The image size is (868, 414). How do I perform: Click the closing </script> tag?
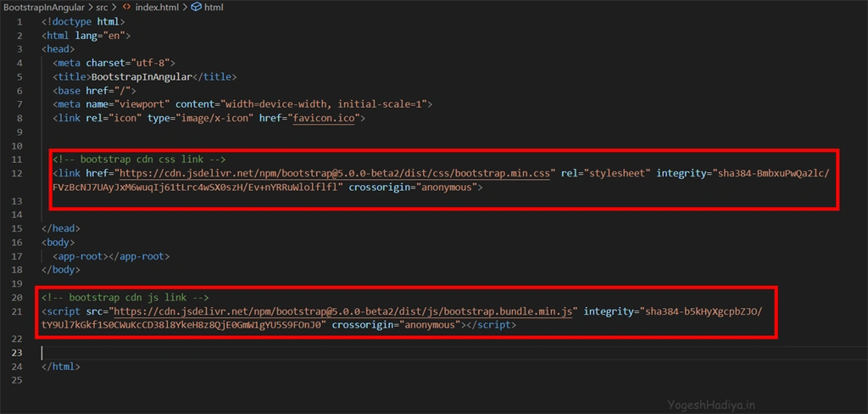(492, 325)
